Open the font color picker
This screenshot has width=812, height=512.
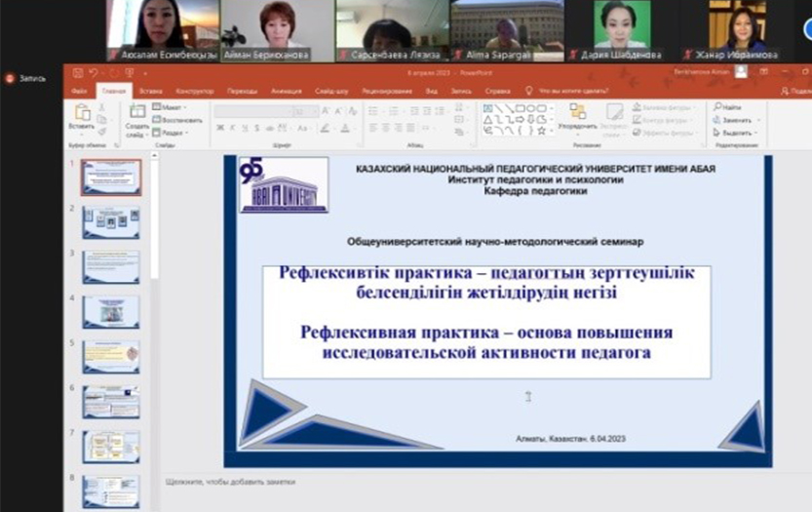tap(345, 128)
